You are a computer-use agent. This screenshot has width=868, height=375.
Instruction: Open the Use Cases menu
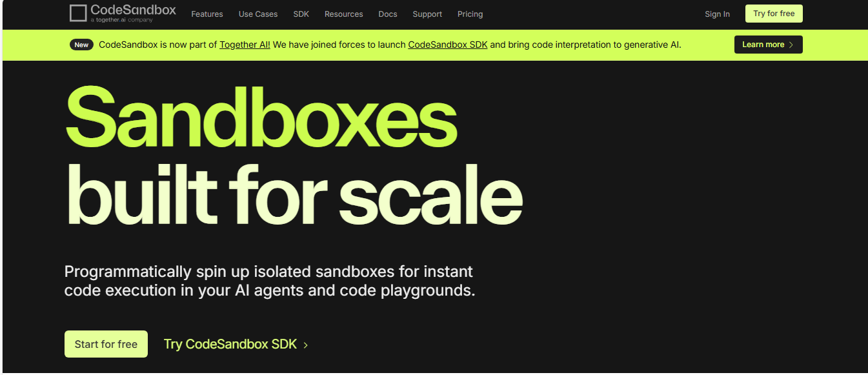pyautogui.click(x=258, y=14)
